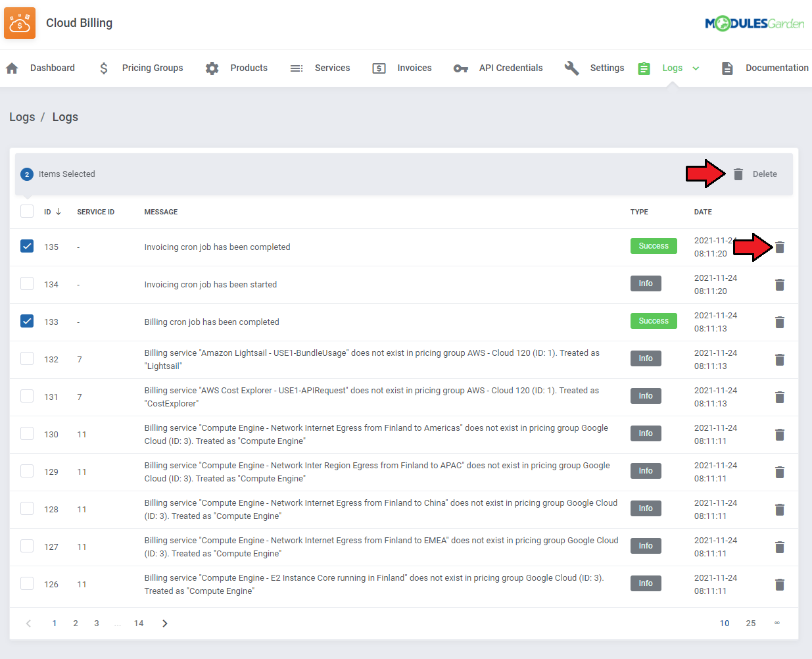The image size is (812, 659).
Task: Open the Invoices menu item
Action: [x=415, y=68]
